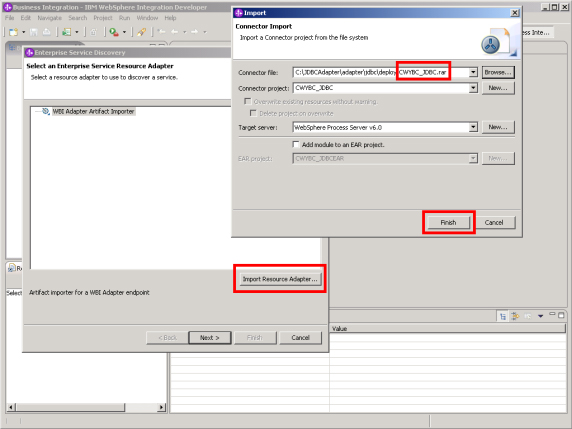Image resolution: width=572 pixels, height=429 pixels.
Task: Click Browse... for the connector file
Action: click(498, 72)
